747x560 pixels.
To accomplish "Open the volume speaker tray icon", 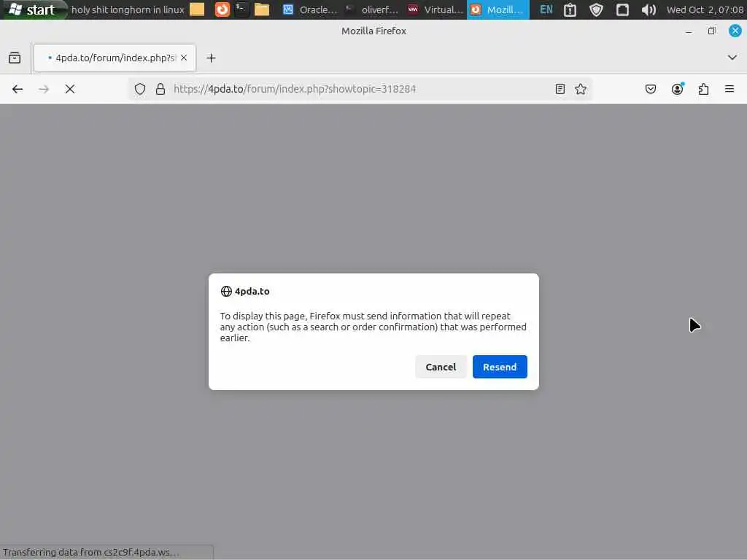I will tap(649, 9).
